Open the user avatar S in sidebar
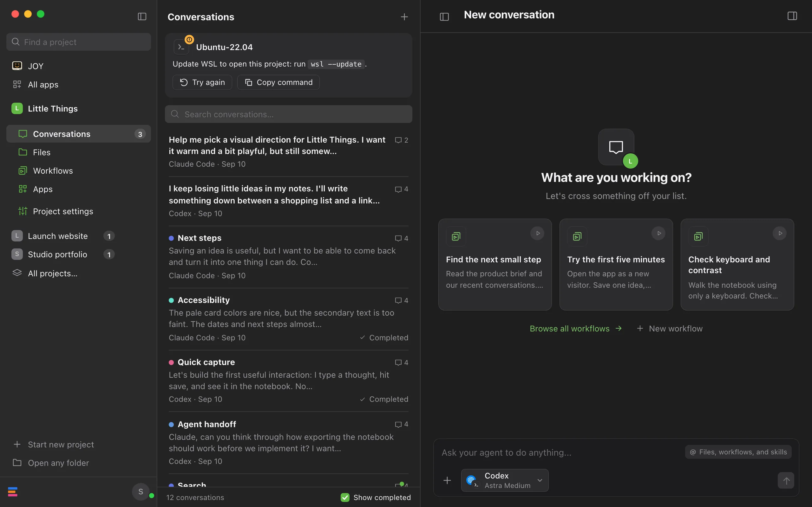The height and width of the screenshot is (507, 812). tap(141, 491)
